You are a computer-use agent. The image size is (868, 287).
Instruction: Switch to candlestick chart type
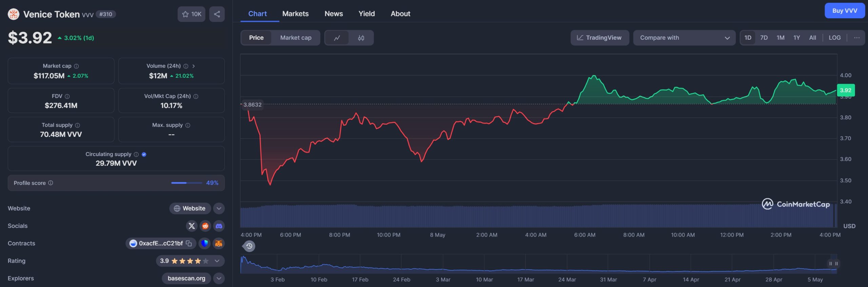pyautogui.click(x=361, y=38)
